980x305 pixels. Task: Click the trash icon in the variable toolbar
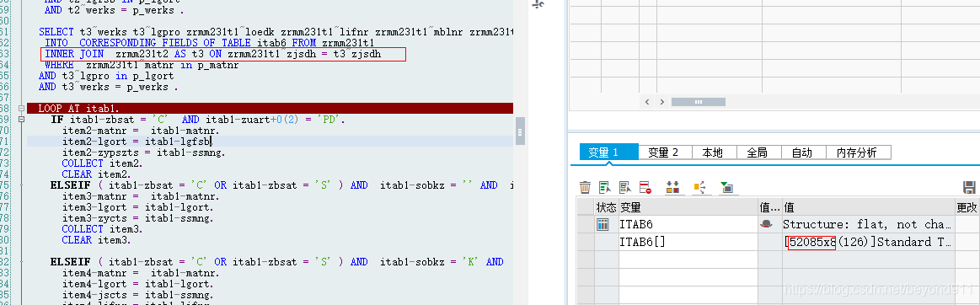point(585,187)
